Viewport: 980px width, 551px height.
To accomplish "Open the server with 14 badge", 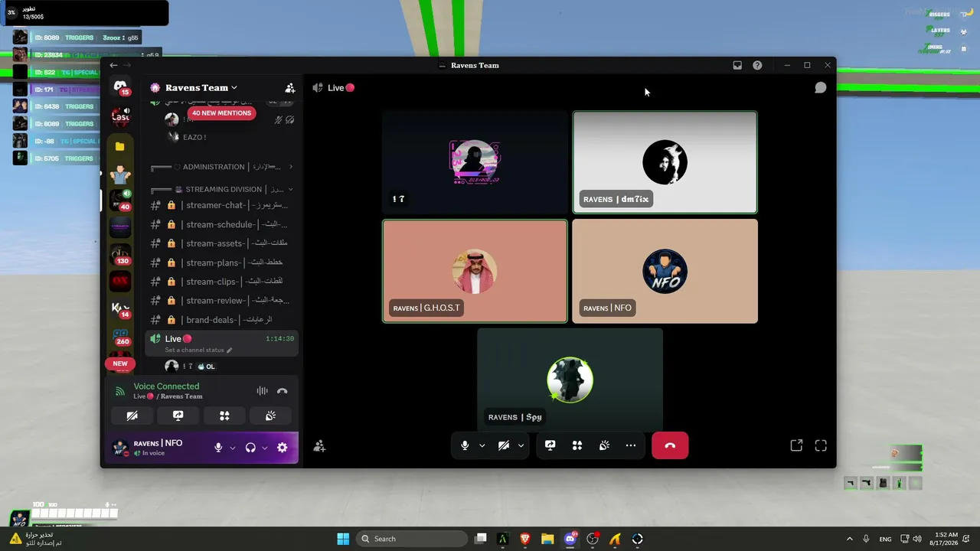I will (x=120, y=308).
